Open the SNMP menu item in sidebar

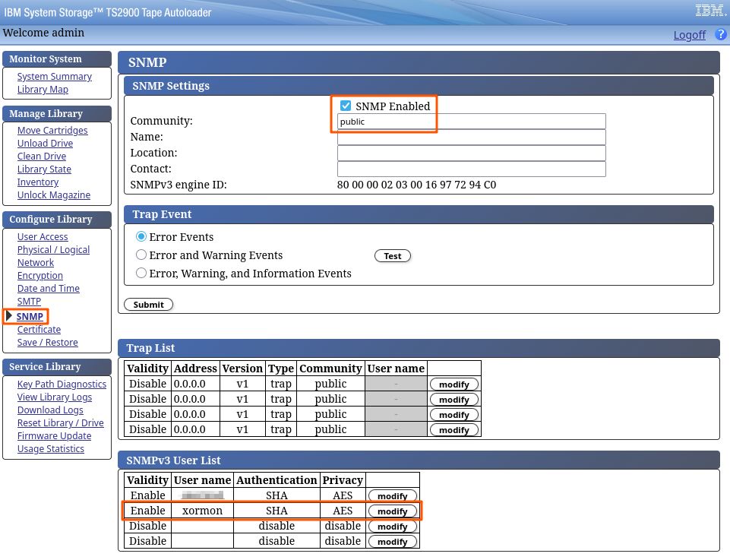tap(30, 316)
